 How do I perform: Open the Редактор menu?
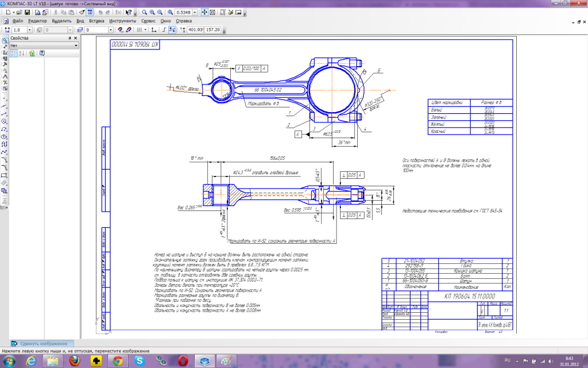coord(37,21)
